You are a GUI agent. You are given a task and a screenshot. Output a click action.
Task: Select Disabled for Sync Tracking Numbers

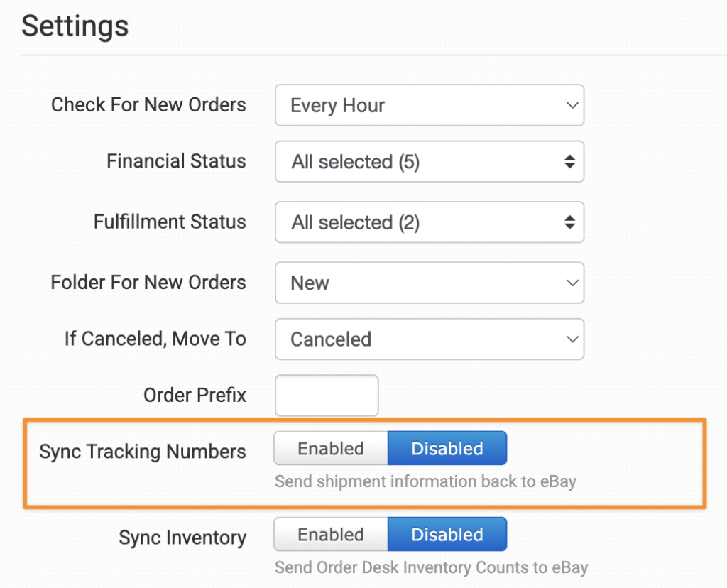click(x=447, y=449)
